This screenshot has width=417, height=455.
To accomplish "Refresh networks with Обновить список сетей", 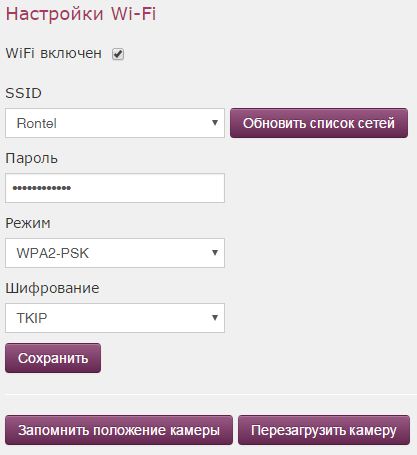I will 319,123.
